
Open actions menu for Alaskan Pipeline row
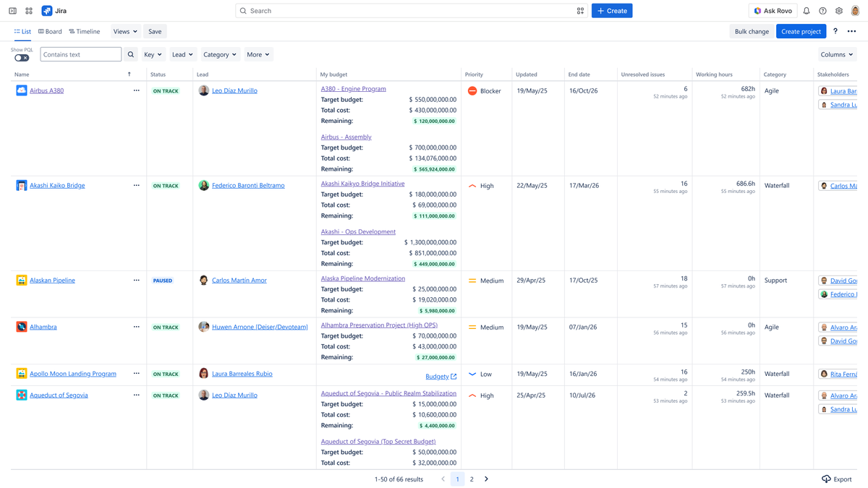(x=136, y=280)
